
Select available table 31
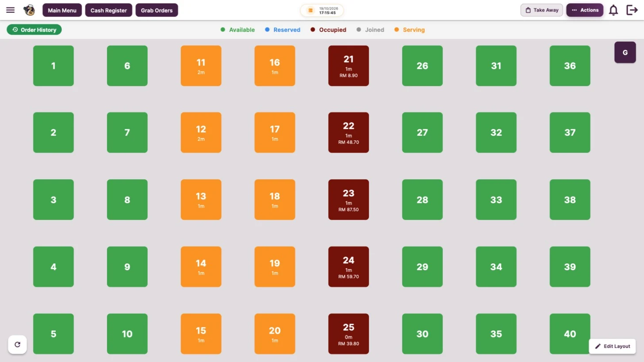[x=496, y=66]
